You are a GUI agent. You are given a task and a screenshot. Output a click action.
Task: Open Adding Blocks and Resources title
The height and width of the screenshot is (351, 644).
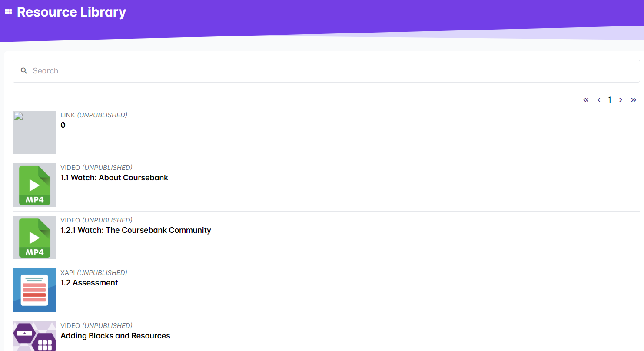pyautogui.click(x=115, y=336)
